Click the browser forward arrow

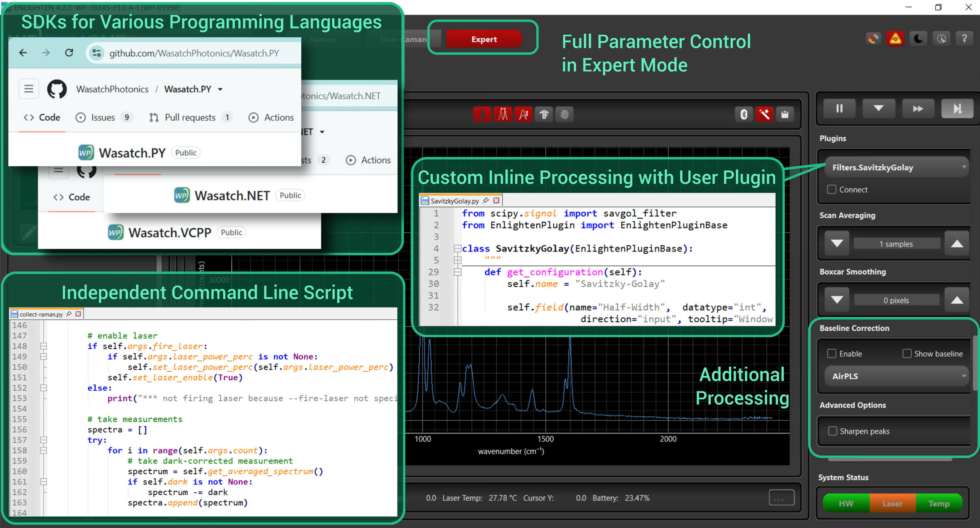click(46, 53)
